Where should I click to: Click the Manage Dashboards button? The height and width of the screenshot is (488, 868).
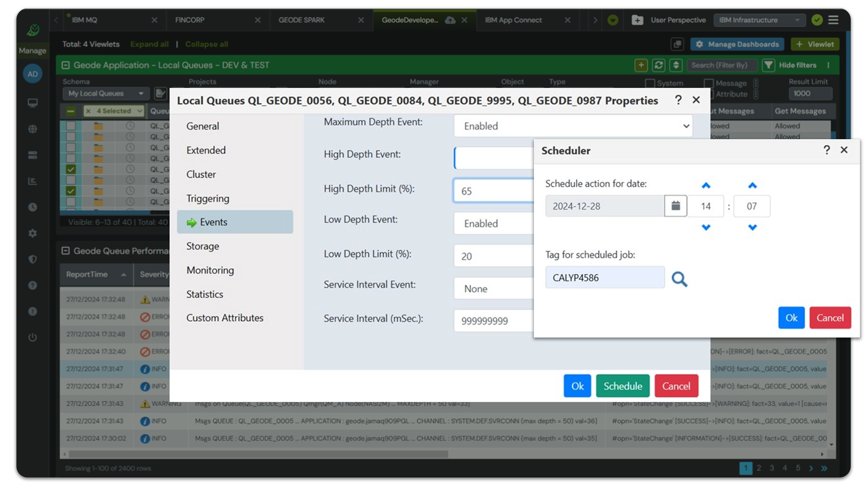click(737, 44)
